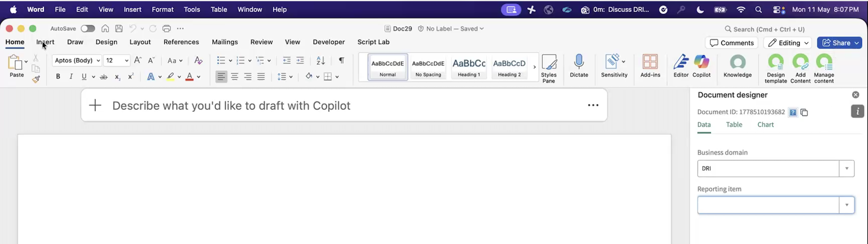This screenshot has width=868, height=244.
Task: Clear all formatting with the eraser A icon
Action: tap(198, 60)
